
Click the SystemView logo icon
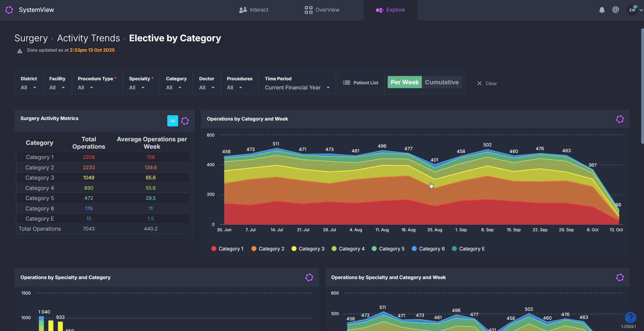pyautogui.click(x=9, y=10)
